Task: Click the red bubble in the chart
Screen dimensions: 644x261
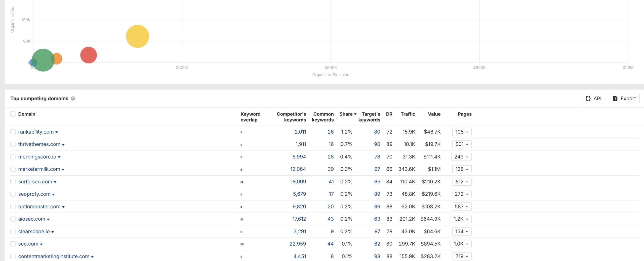Action: click(x=89, y=55)
